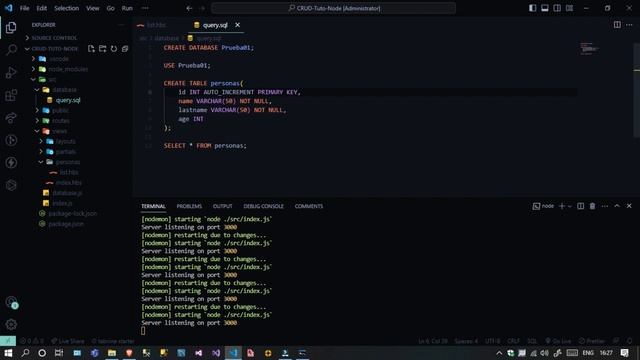Image resolution: width=640 pixels, height=360 pixels.
Task: Open the Extensions view
Action: coord(11,95)
